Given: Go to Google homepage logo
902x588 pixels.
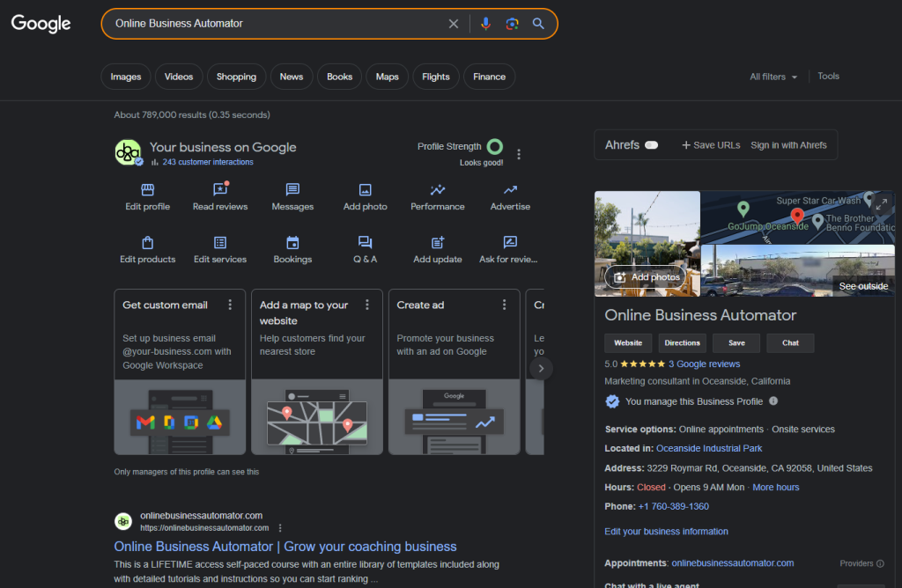Looking at the screenshot, I should pyautogui.click(x=41, y=24).
